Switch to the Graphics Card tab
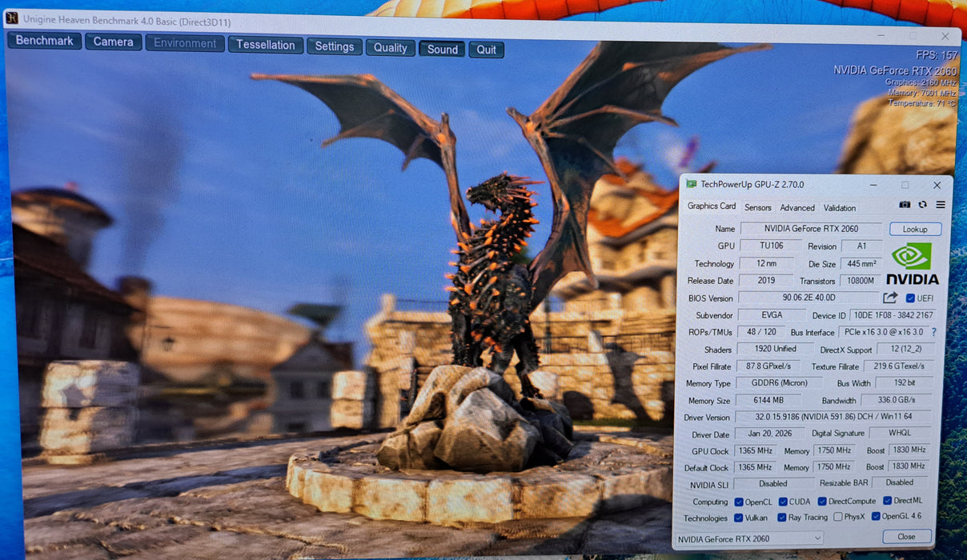The width and height of the screenshot is (967, 560). tap(712, 206)
